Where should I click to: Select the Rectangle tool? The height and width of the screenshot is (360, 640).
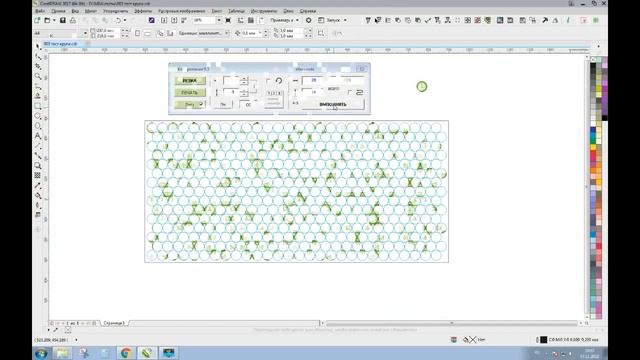[x=38, y=106]
